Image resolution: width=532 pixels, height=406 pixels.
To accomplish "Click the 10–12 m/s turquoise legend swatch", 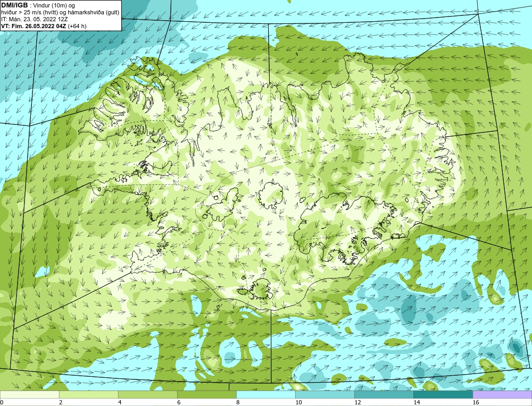I will 325,394.
